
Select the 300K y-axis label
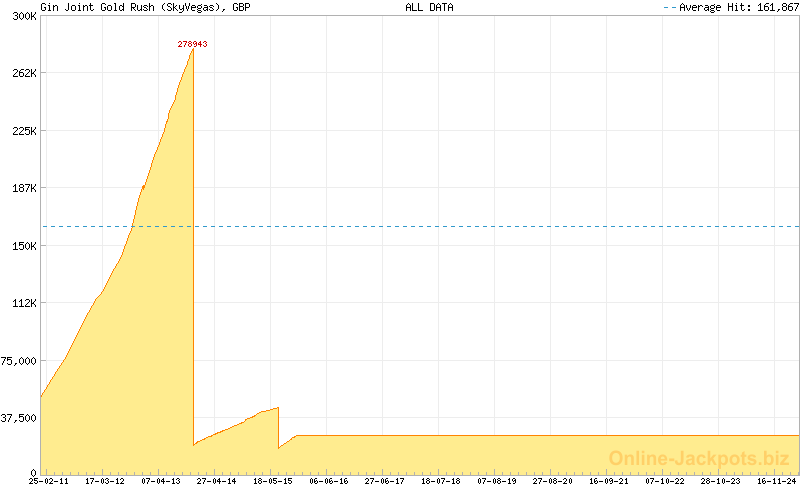(24, 16)
